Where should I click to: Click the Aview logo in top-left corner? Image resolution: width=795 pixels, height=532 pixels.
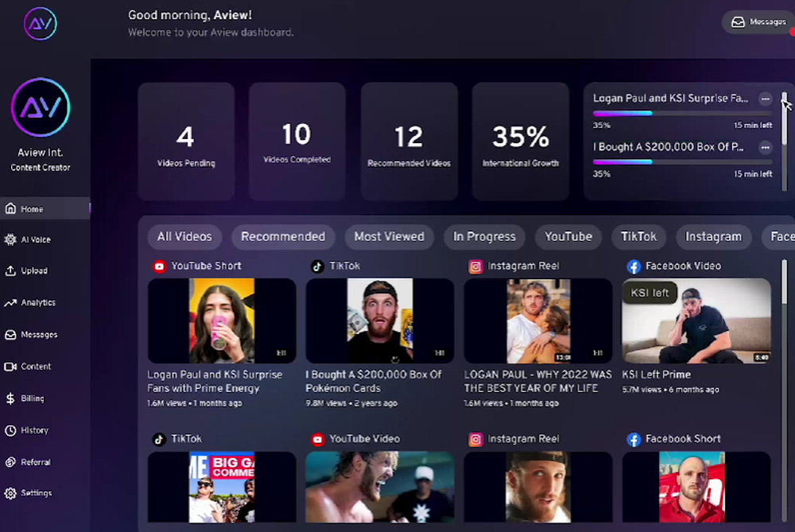point(40,23)
